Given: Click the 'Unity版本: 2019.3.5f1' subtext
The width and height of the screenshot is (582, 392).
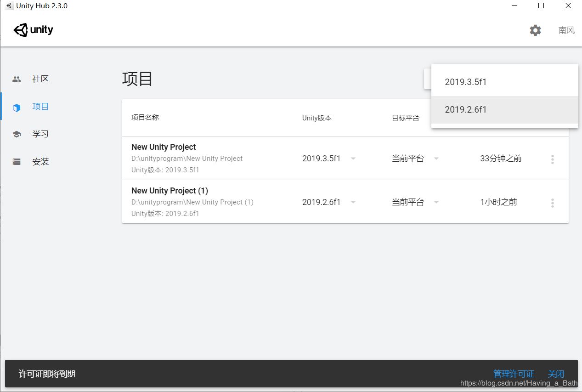Looking at the screenshot, I should pos(165,170).
